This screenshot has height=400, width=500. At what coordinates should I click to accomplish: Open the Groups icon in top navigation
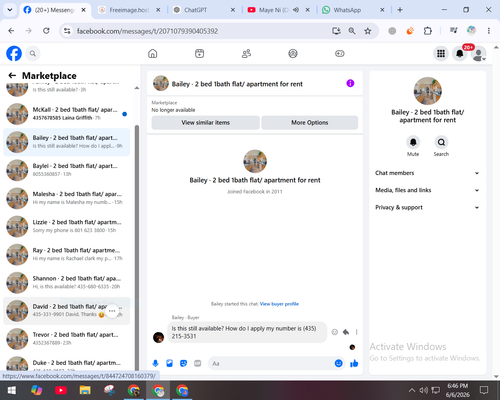tap(293, 53)
